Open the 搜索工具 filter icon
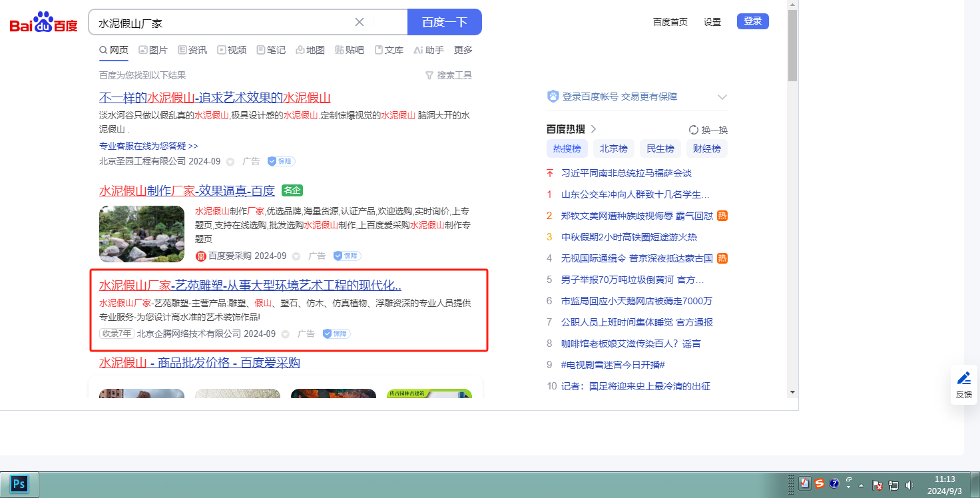This screenshot has height=498, width=980. pyautogui.click(x=429, y=75)
